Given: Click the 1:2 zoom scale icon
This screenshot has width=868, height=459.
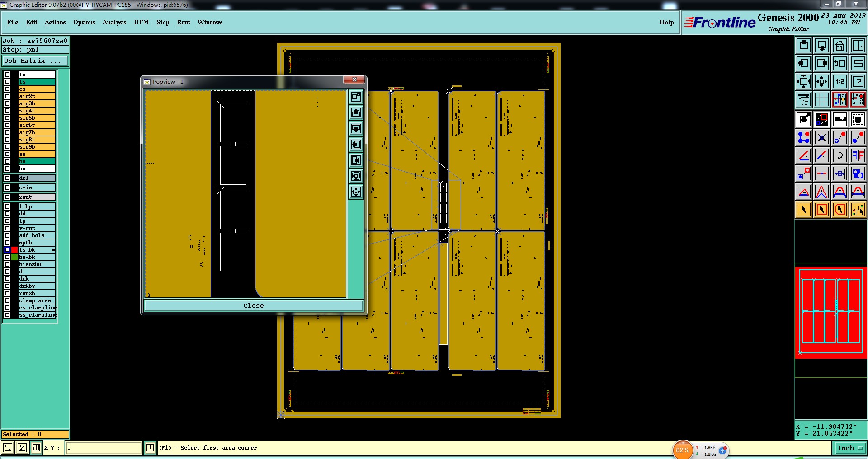Looking at the screenshot, I should [x=840, y=81].
